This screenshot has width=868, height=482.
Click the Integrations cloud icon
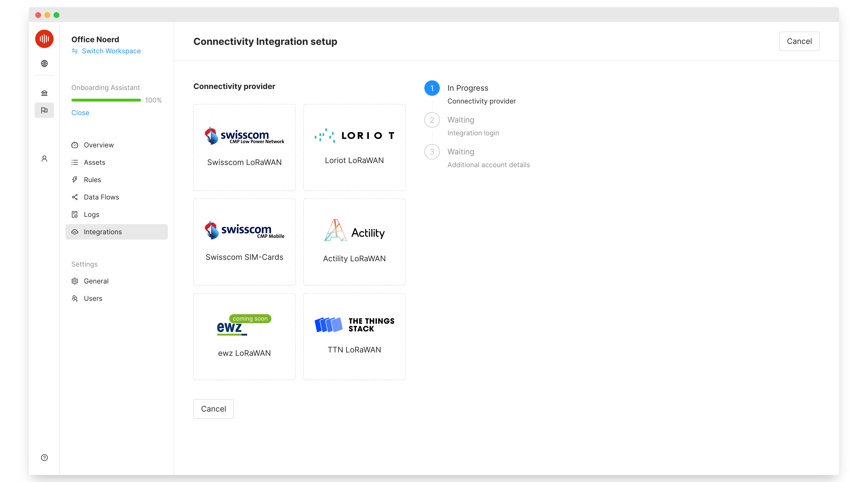click(75, 232)
